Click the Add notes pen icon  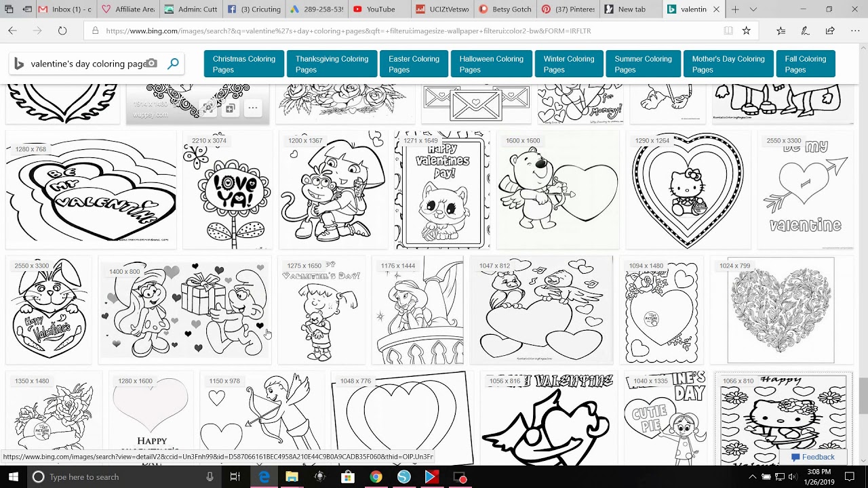click(x=805, y=30)
